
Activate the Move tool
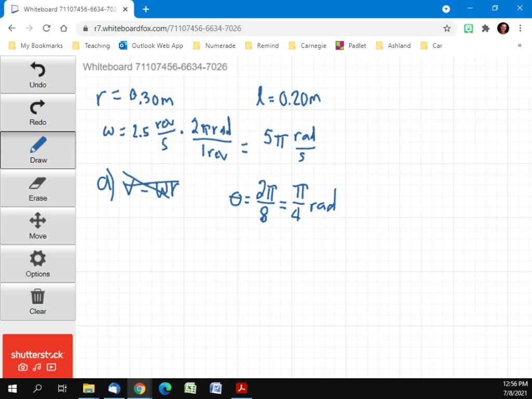click(x=38, y=226)
